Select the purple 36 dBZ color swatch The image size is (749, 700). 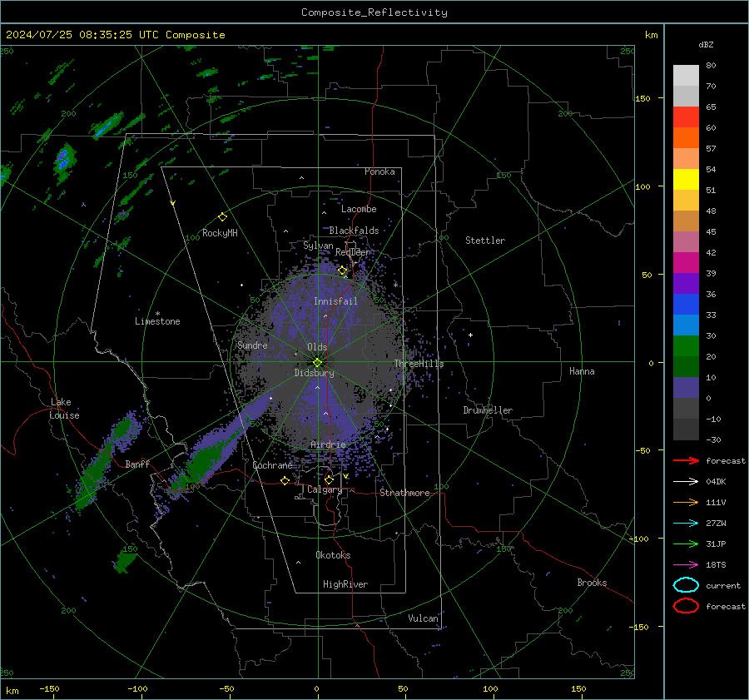pyautogui.click(x=686, y=283)
